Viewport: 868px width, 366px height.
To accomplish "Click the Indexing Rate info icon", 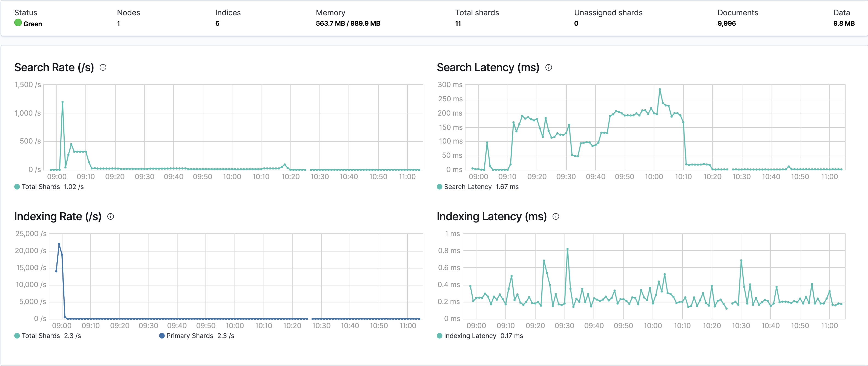I will (111, 217).
